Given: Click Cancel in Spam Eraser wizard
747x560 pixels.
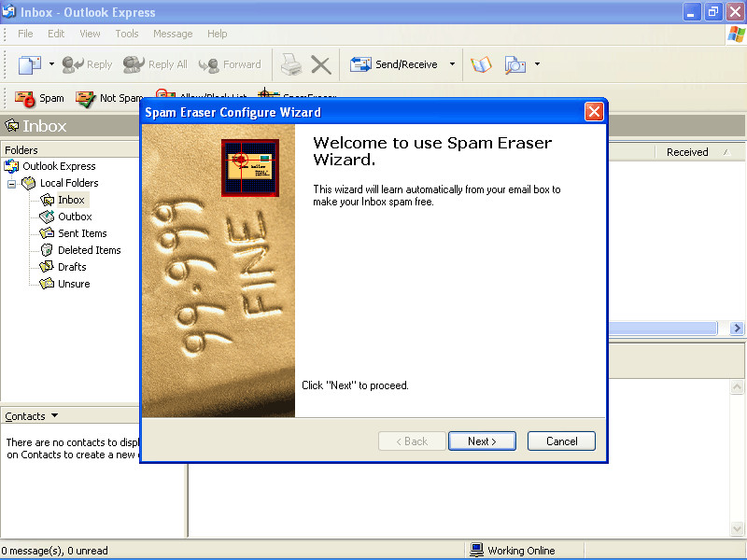Looking at the screenshot, I should [562, 441].
